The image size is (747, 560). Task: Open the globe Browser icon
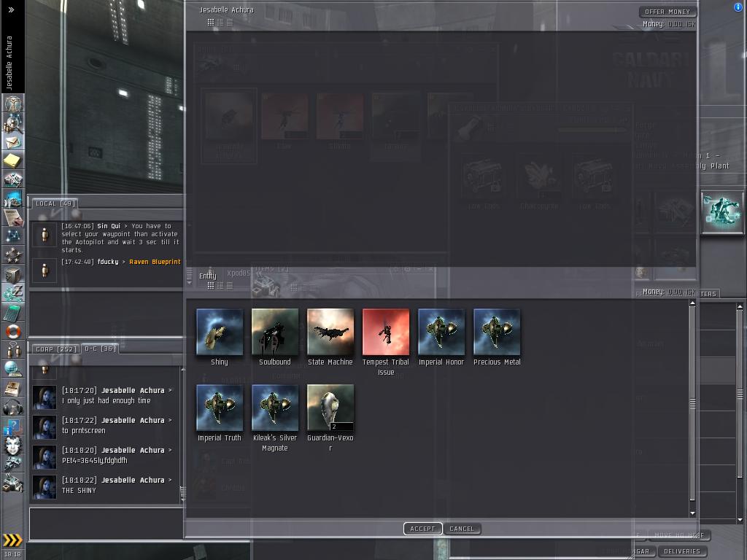[x=13, y=368]
